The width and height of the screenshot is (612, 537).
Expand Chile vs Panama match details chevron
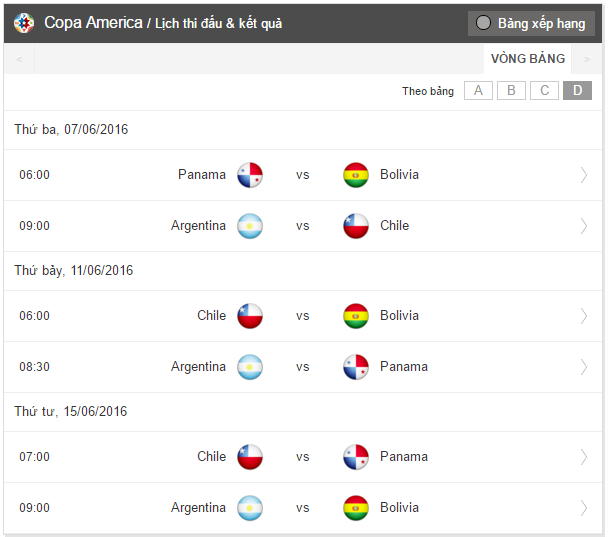tap(584, 457)
